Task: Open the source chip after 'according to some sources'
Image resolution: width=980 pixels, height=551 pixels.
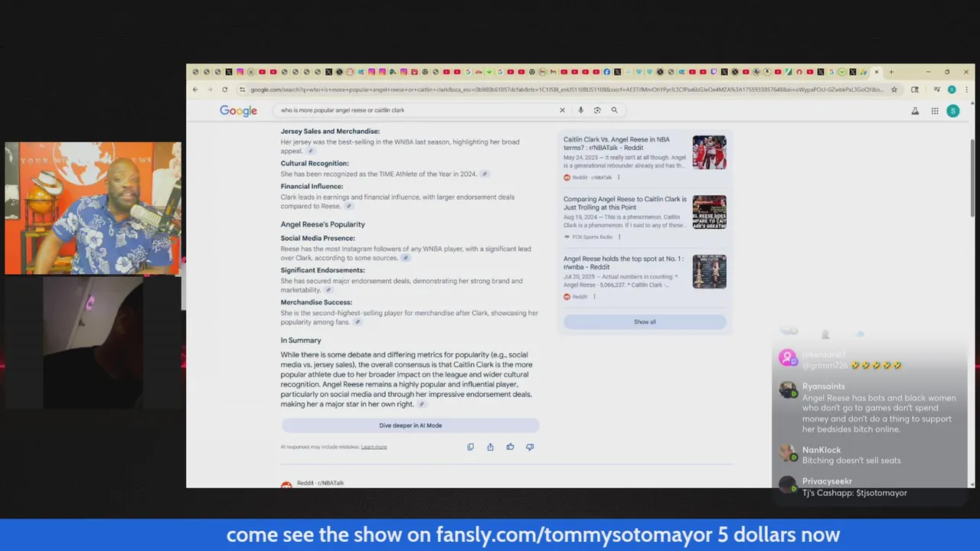Action: 406,258
